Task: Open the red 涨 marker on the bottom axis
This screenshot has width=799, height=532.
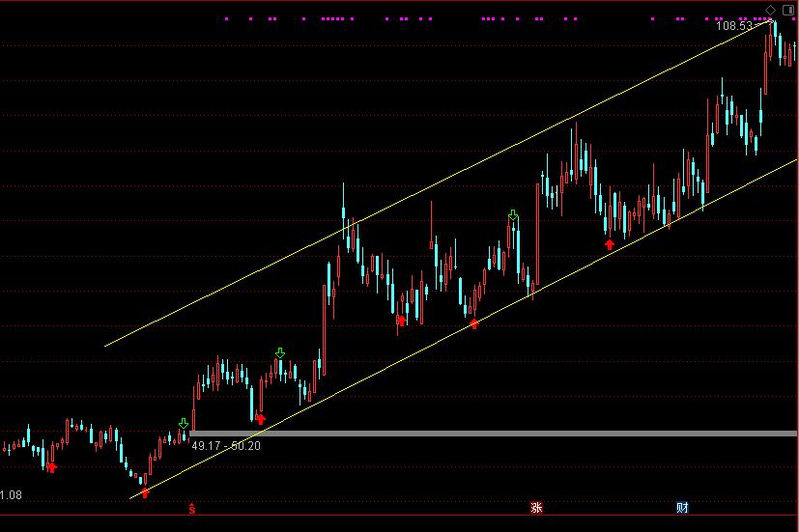Action: click(536, 508)
